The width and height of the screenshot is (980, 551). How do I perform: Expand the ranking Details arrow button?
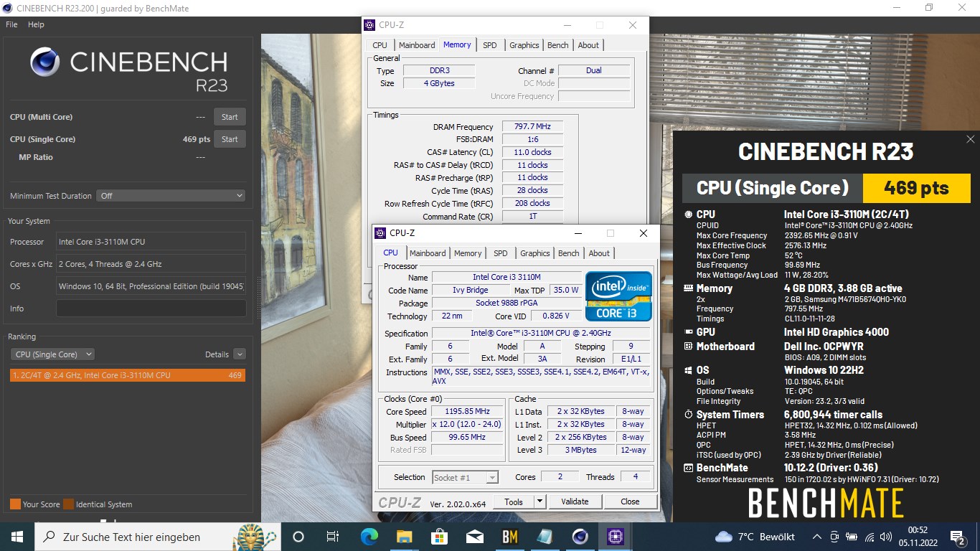(x=240, y=354)
